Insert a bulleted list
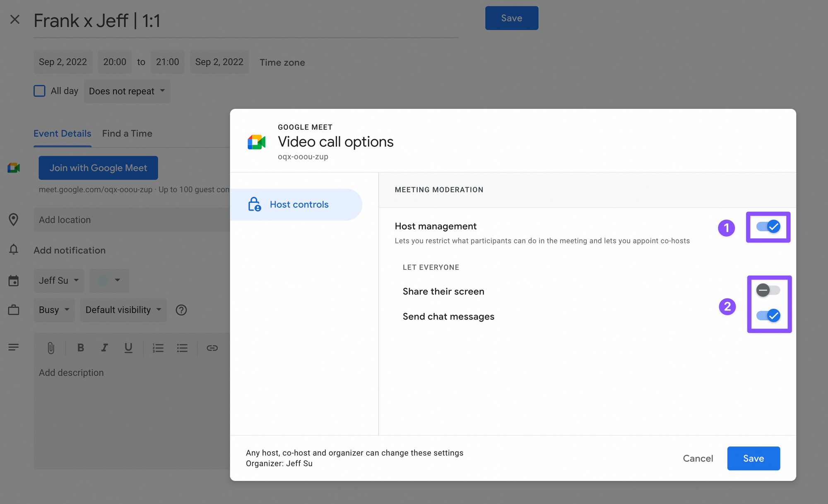The width and height of the screenshot is (828, 504). pyautogui.click(x=182, y=348)
